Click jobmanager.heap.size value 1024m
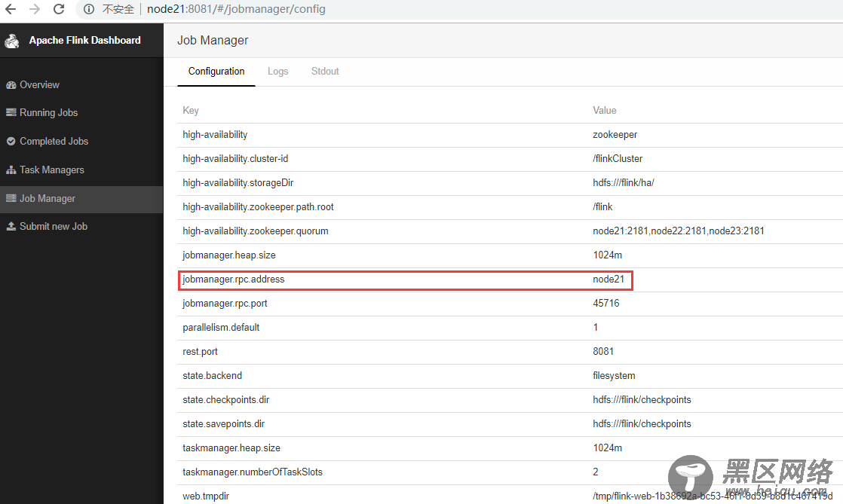This screenshot has width=843, height=504. pos(608,255)
